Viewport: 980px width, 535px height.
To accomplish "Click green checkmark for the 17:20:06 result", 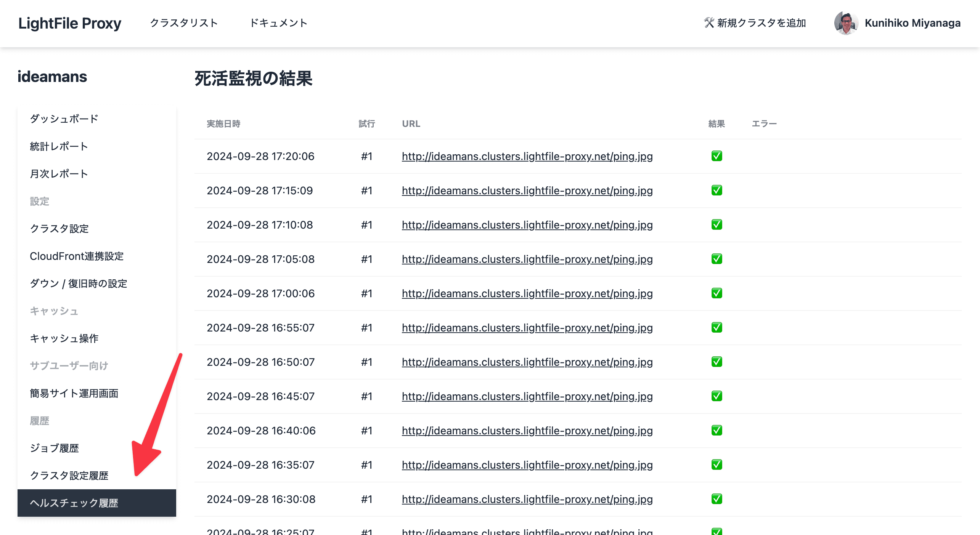I will (x=717, y=156).
